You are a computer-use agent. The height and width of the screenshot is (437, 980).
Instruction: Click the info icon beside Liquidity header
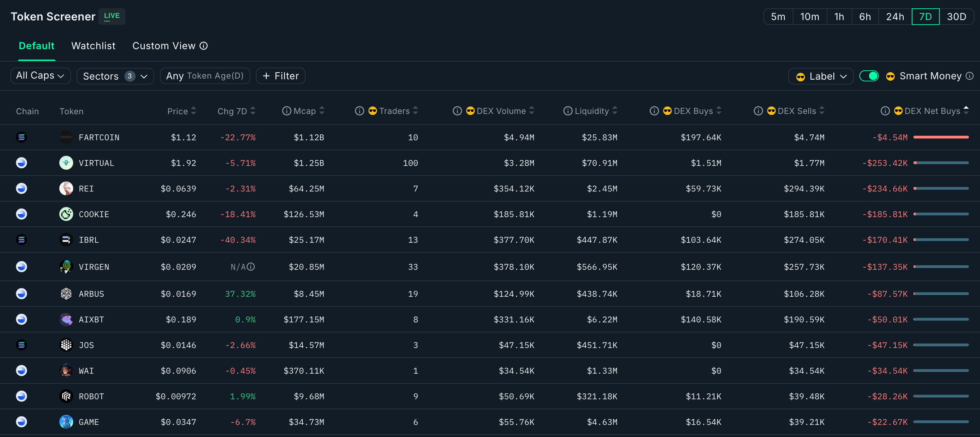567,111
